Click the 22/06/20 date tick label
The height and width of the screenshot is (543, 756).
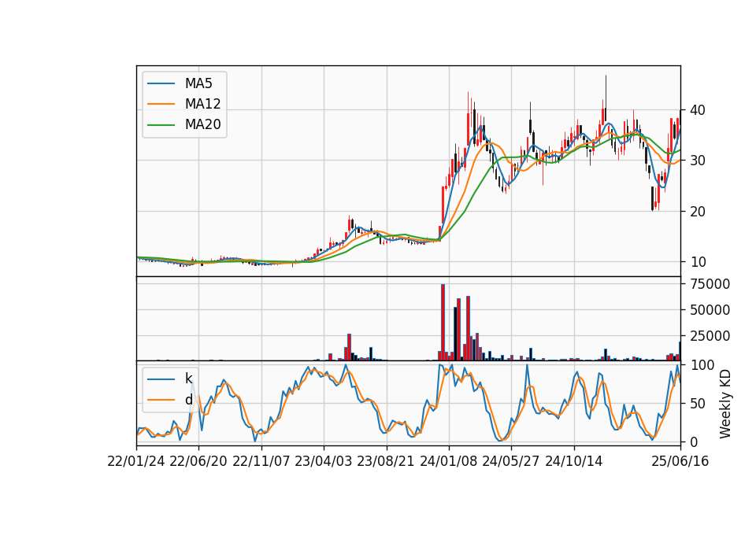click(x=198, y=461)
